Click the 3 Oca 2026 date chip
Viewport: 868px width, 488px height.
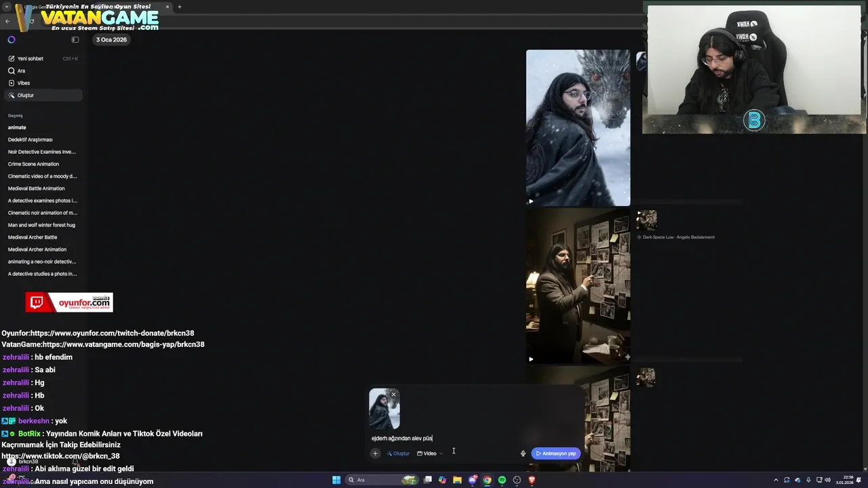pos(111,39)
